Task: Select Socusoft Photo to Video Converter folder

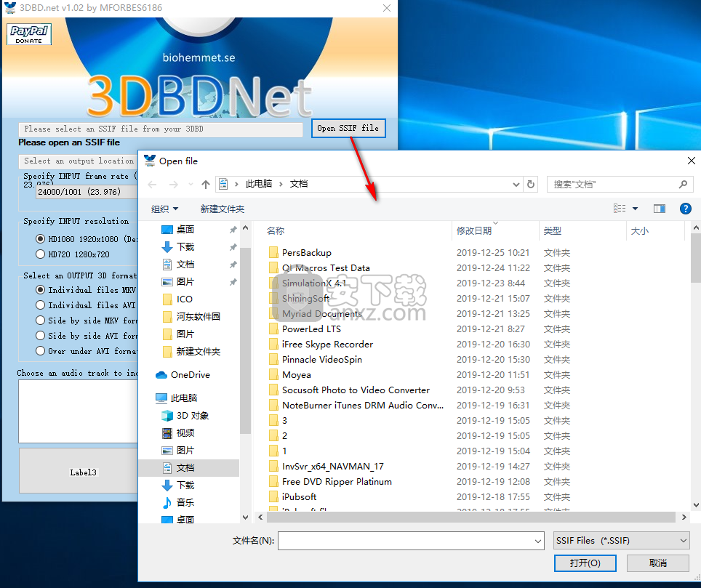Action: click(356, 390)
